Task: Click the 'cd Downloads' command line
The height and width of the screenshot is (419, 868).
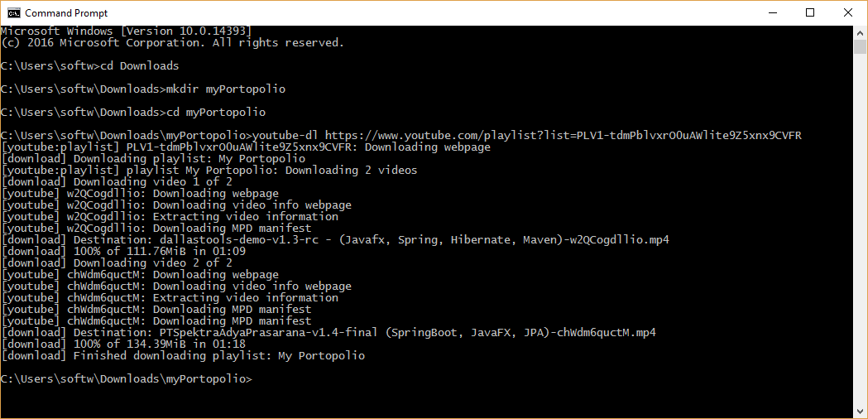Action: point(89,66)
